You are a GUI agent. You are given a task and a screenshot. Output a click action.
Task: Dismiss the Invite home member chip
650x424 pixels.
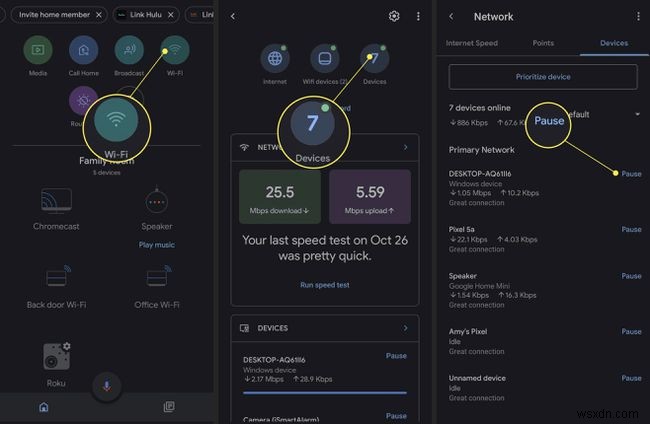[x=99, y=15]
